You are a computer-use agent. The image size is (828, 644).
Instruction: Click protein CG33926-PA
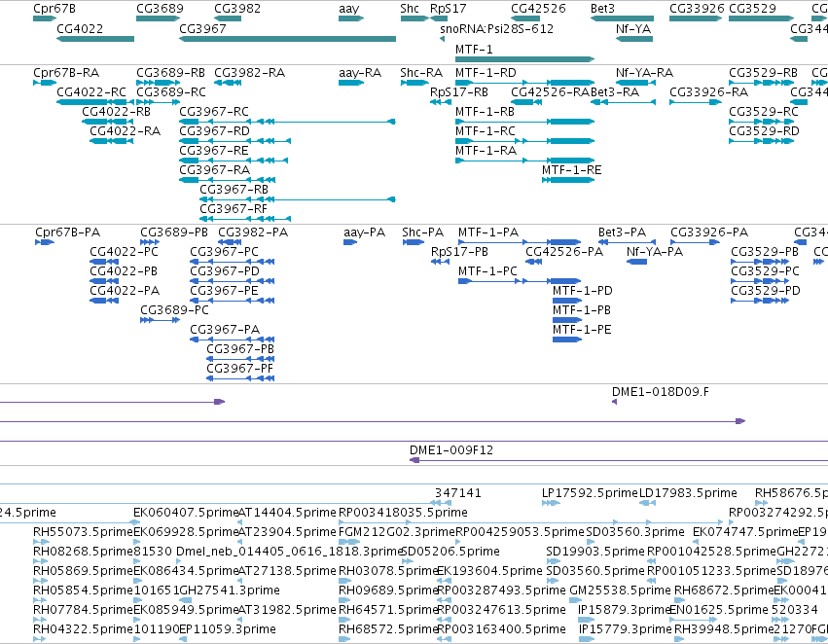[709, 233]
